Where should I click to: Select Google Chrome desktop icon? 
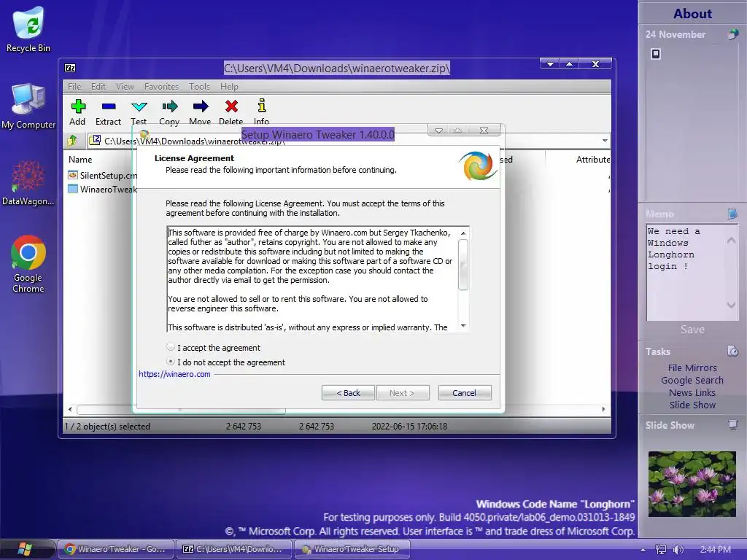click(28, 264)
